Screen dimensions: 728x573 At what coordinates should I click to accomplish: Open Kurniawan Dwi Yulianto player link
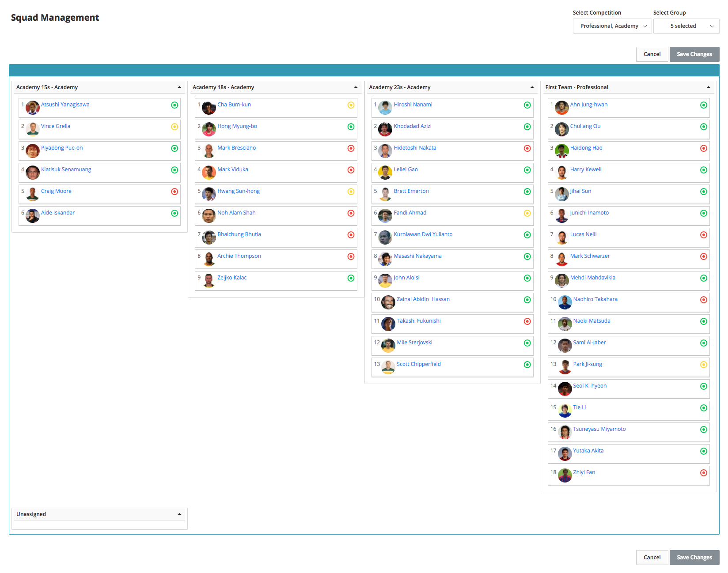[423, 234]
